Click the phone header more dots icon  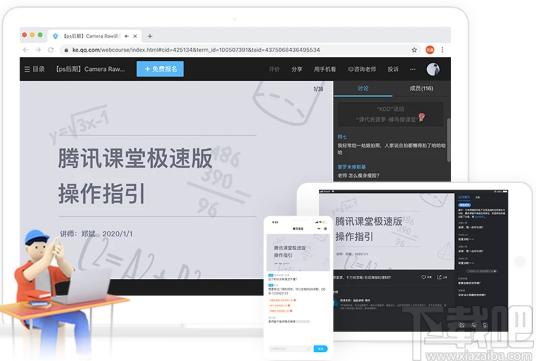(x=319, y=229)
